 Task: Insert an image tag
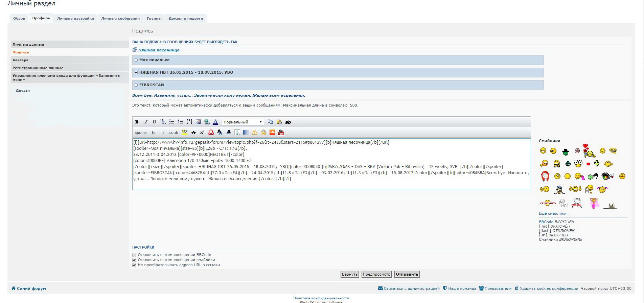click(x=198, y=122)
